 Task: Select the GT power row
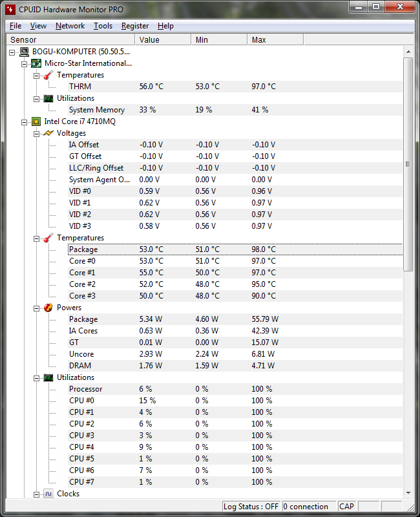[235, 343]
